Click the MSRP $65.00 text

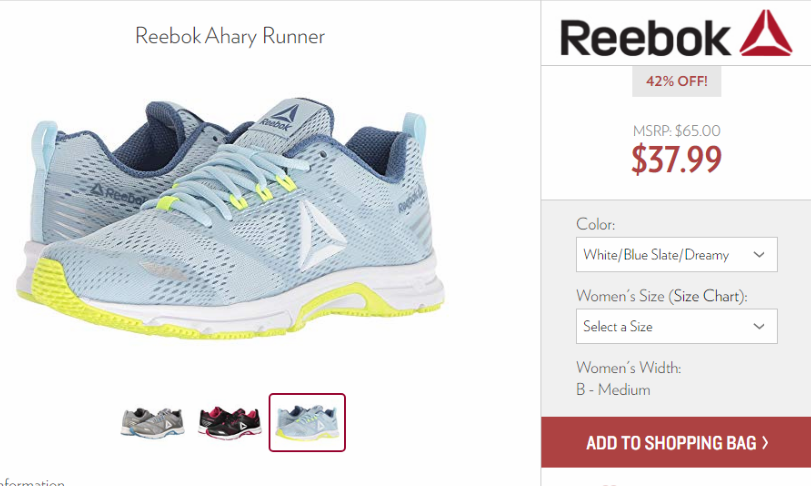tap(677, 131)
